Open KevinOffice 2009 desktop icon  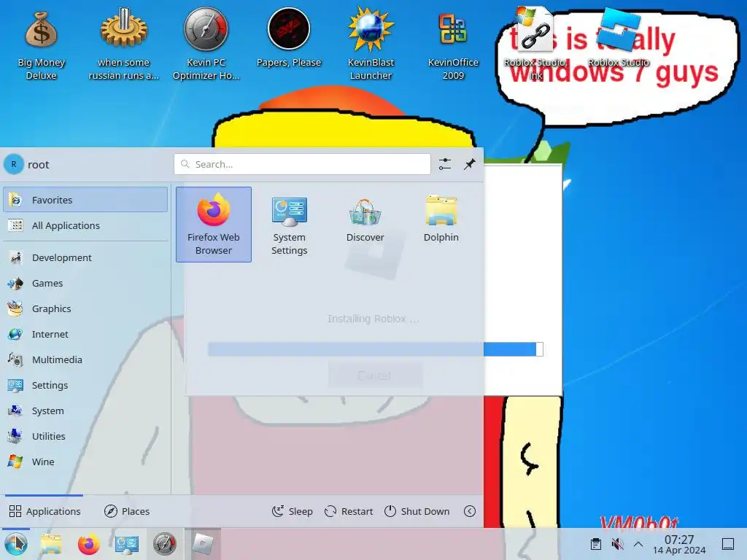(x=453, y=46)
